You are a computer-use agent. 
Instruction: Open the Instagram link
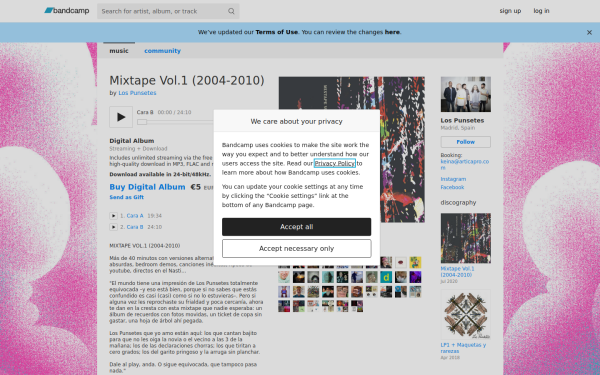[x=453, y=179]
